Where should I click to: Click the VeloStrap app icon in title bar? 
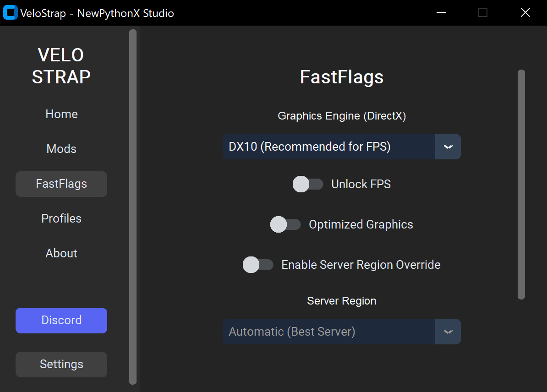click(x=10, y=13)
